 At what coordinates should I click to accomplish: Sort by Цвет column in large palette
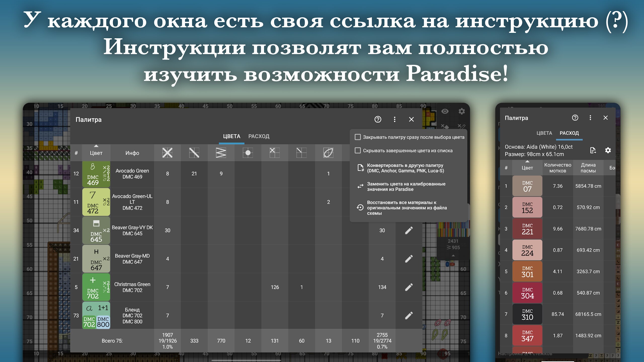(x=96, y=153)
